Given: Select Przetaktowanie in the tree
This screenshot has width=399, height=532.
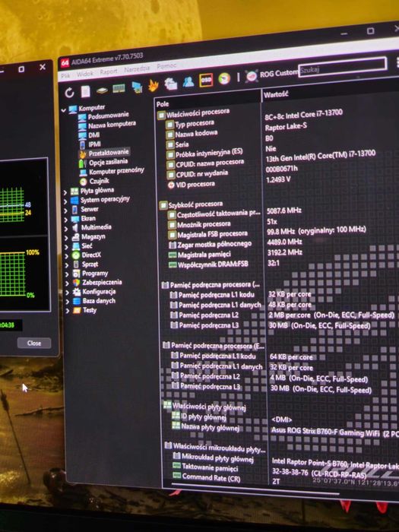Looking at the screenshot, I should pos(109,153).
